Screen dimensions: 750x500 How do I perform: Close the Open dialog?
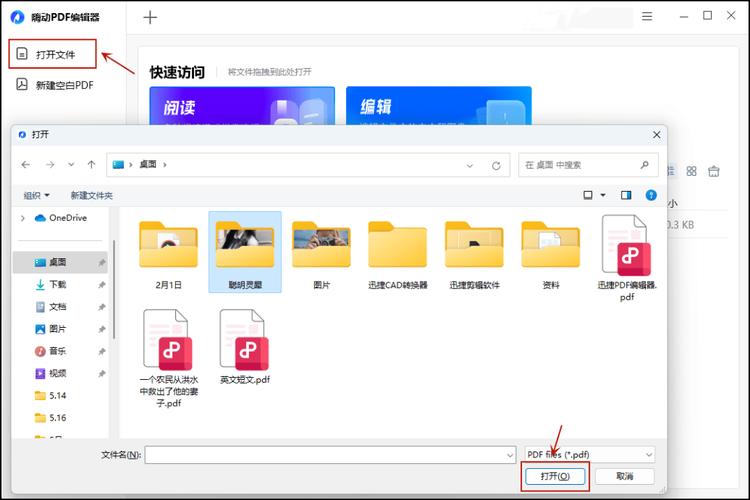click(x=657, y=135)
